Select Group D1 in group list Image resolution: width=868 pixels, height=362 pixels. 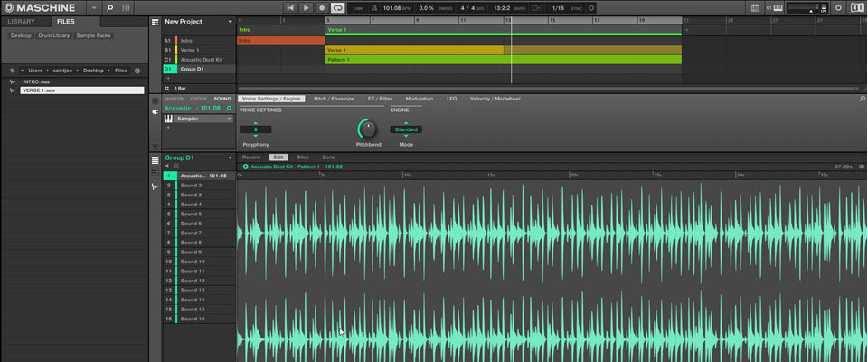click(199, 70)
